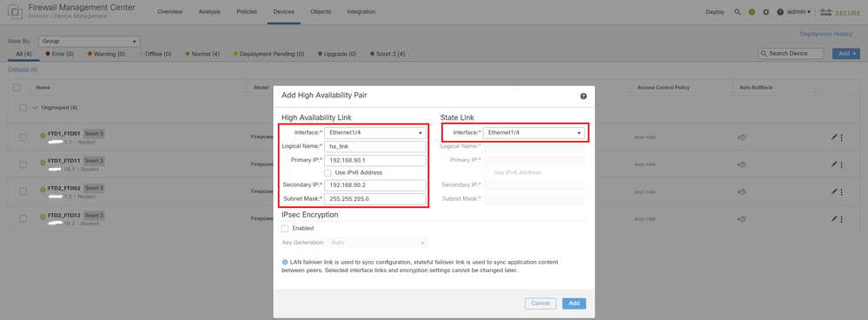Viewport: 868px width, 320px height.
Task: Open the help question mark icon in header
Action: click(x=780, y=12)
